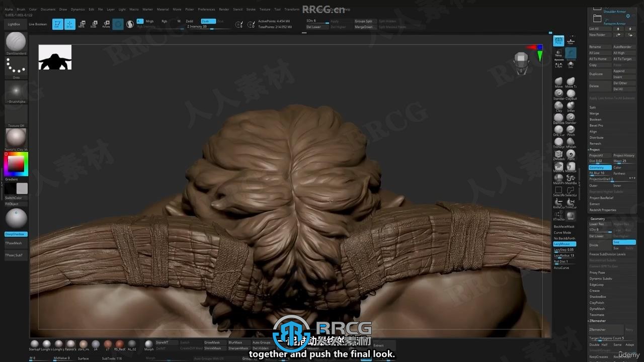Open the Document menu
The image size is (644, 362).
(48, 9)
